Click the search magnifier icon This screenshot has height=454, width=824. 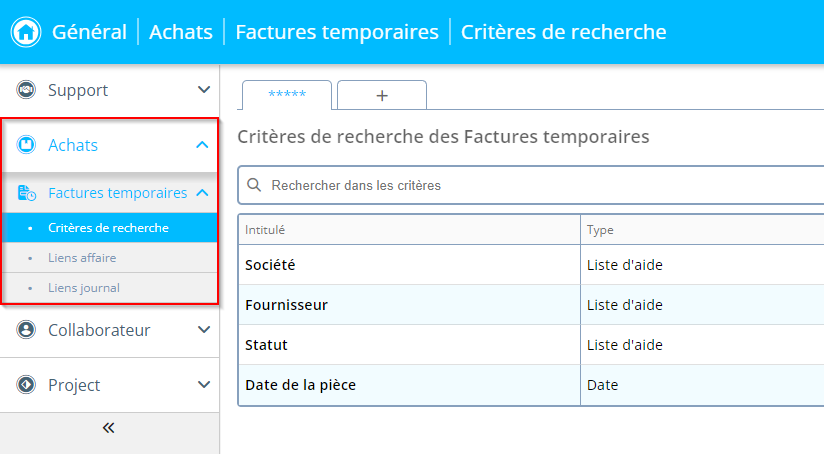pos(254,185)
